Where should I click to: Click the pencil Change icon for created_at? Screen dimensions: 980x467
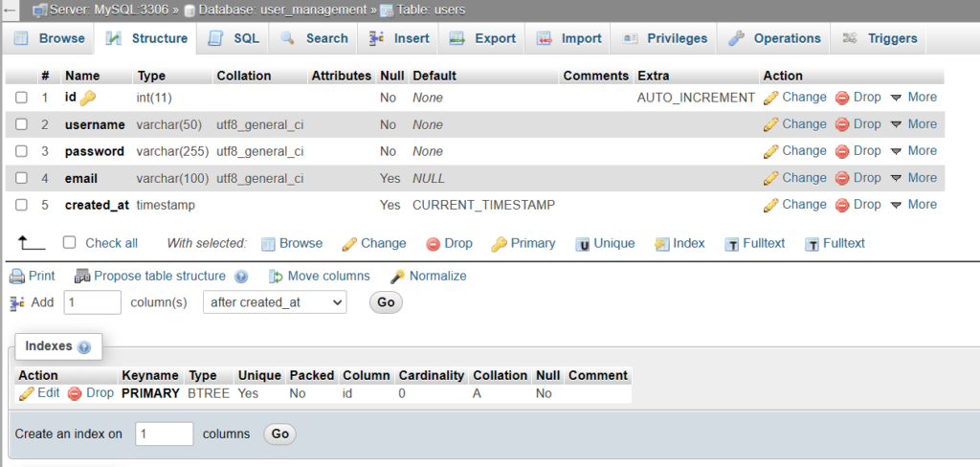pos(771,205)
